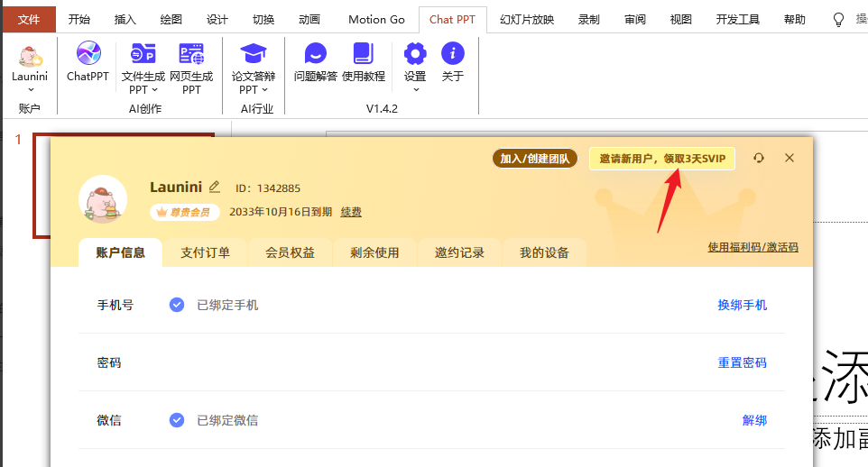Click the 加入/创建团队 button
Image resolution: width=868 pixels, height=467 pixels.
pyautogui.click(x=534, y=159)
